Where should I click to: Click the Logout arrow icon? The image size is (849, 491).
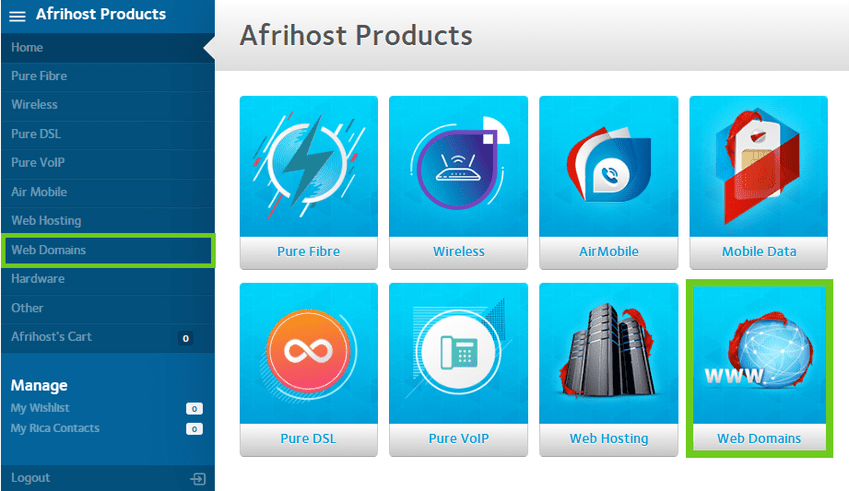tap(198, 479)
